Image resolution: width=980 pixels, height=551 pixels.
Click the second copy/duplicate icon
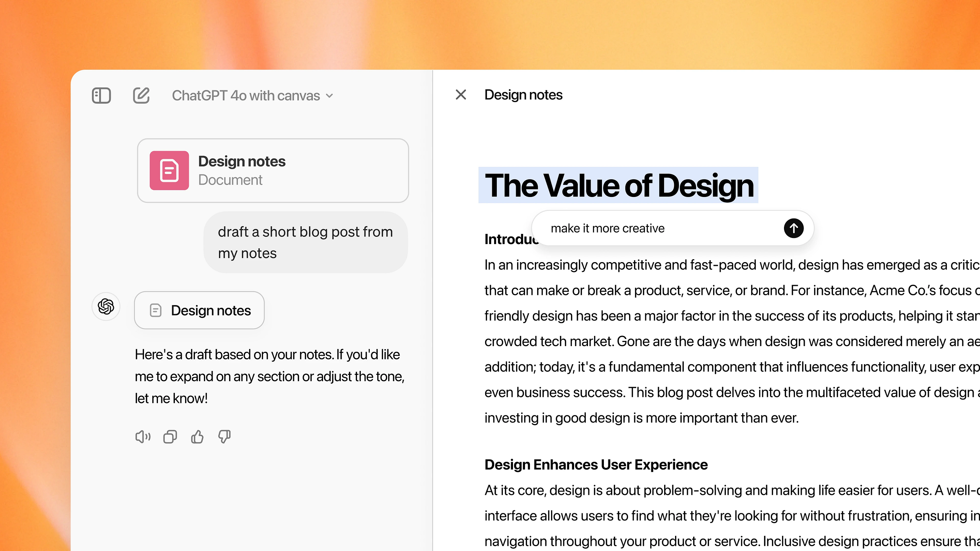click(170, 437)
